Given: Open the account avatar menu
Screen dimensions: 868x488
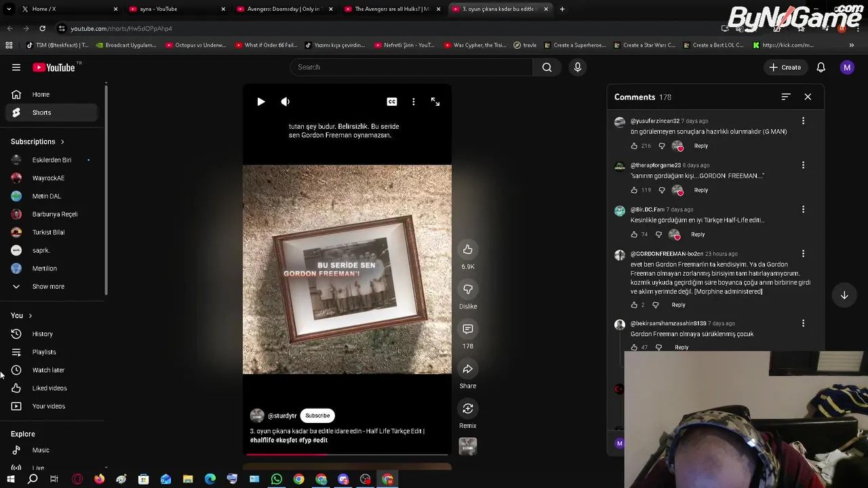Looking at the screenshot, I should point(847,67).
